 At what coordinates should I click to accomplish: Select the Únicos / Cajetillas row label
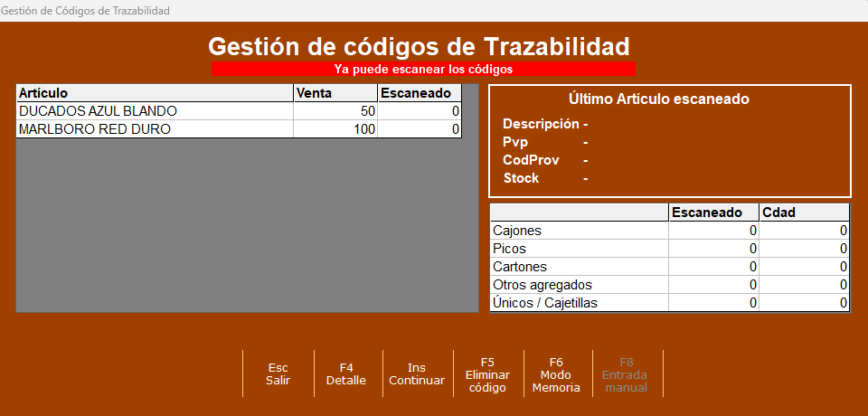click(x=580, y=303)
